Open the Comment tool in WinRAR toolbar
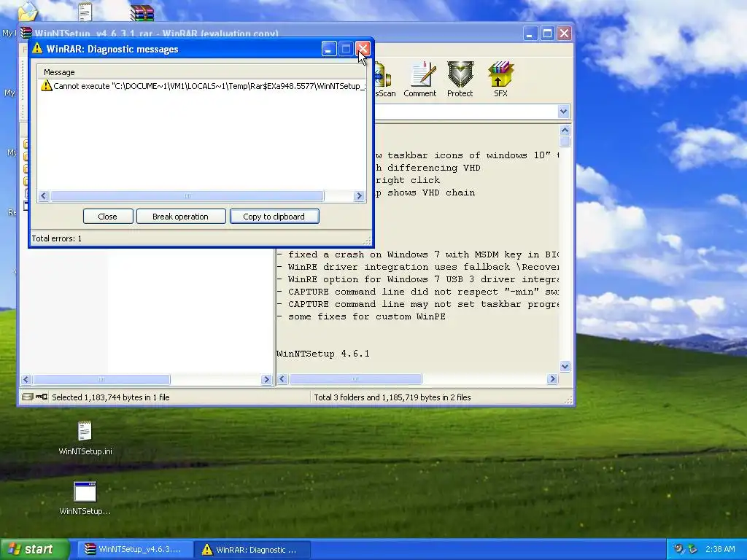This screenshot has width=747, height=560. [x=419, y=79]
